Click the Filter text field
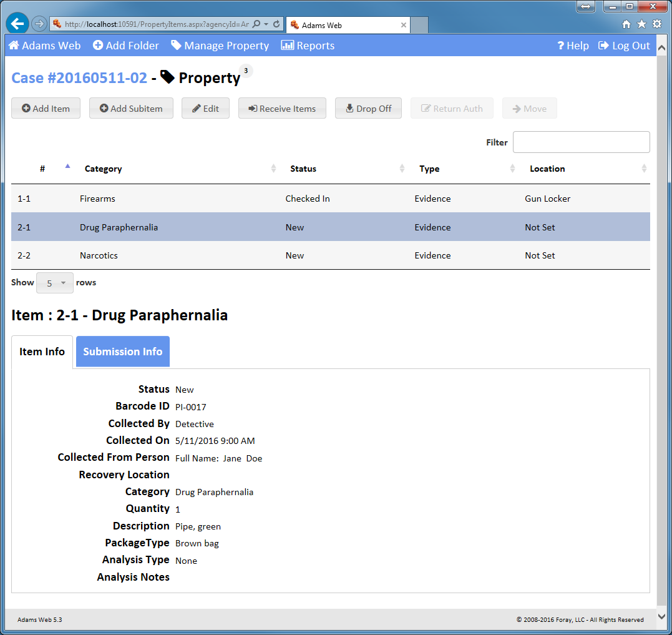 581,142
